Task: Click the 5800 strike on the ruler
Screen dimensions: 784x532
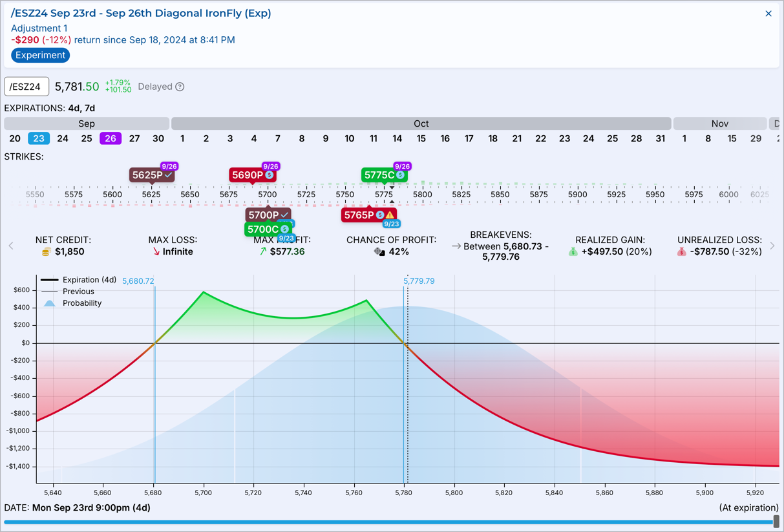Action: 422,194
